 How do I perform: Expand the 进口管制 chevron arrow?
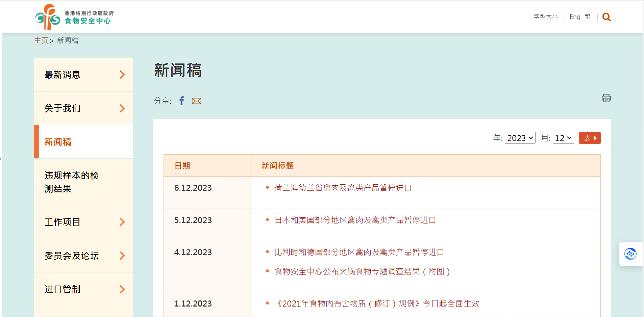(122, 289)
